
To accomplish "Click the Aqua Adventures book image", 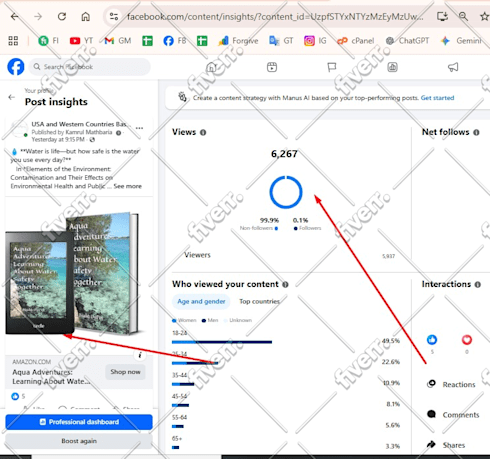I will coord(75,273).
